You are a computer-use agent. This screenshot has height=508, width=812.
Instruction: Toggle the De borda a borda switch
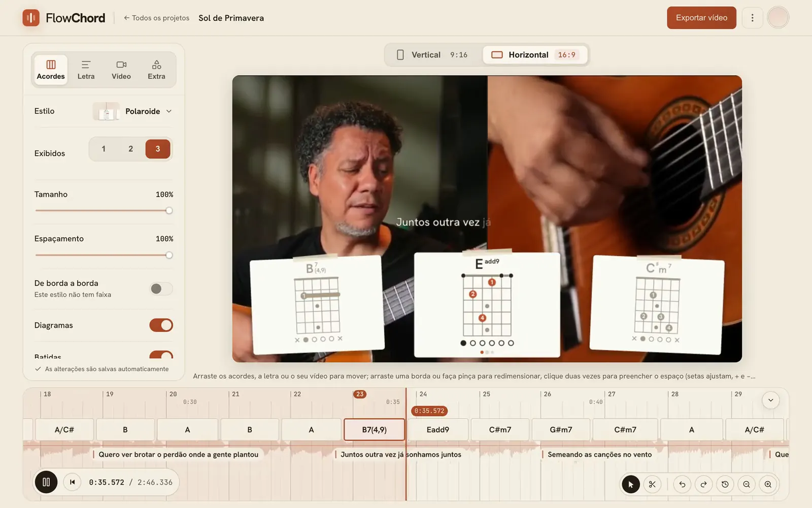[x=161, y=289]
